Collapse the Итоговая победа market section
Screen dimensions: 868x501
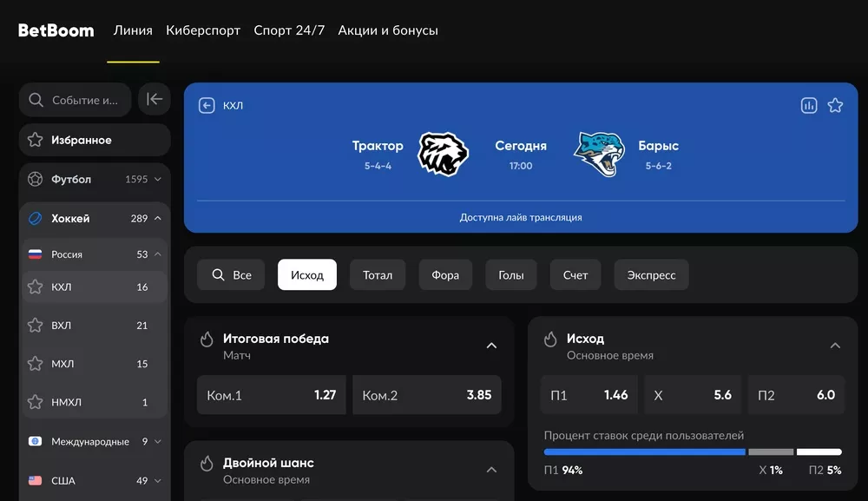coord(491,346)
